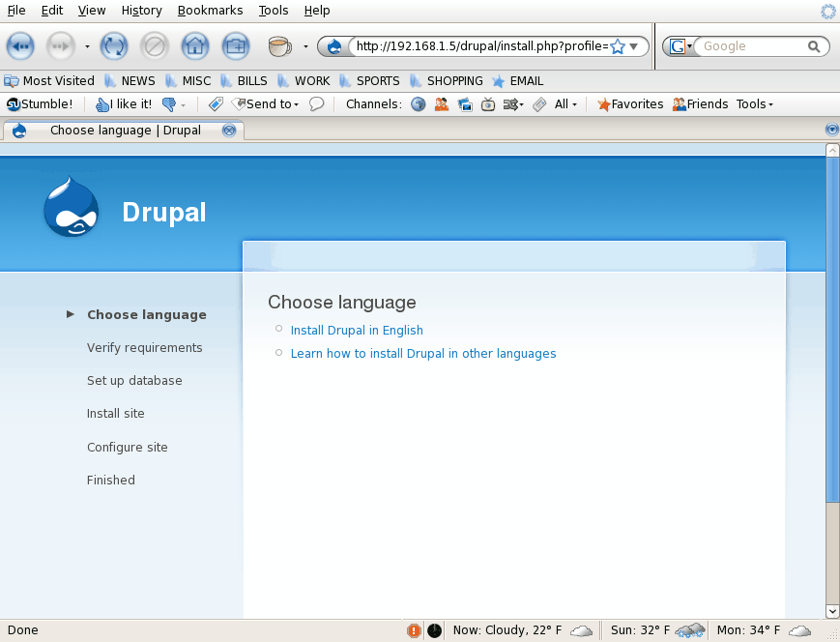Click the vertical scrollbar thumb
The image size is (840, 642).
tap(832, 330)
